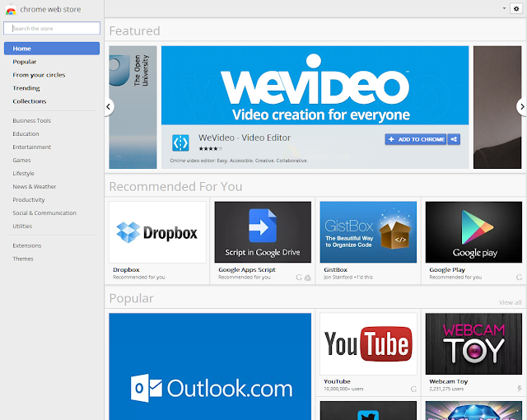Click the Webcam Toy title
This screenshot has height=420, width=527.
[x=448, y=381]
